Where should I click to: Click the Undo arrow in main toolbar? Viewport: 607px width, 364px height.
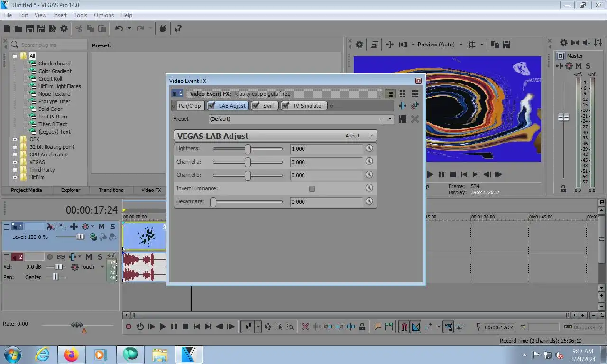[x=119, y=28]
